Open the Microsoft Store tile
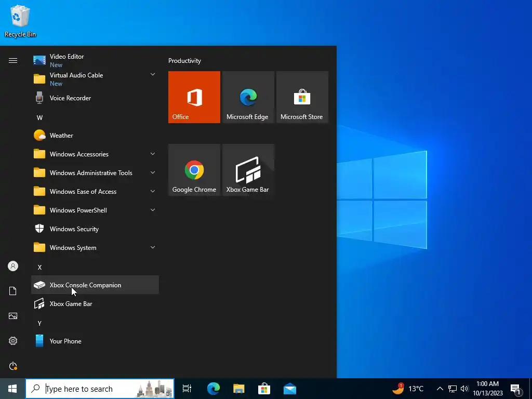The height and width of the screenshot is (399, 532). coord(302,97)
